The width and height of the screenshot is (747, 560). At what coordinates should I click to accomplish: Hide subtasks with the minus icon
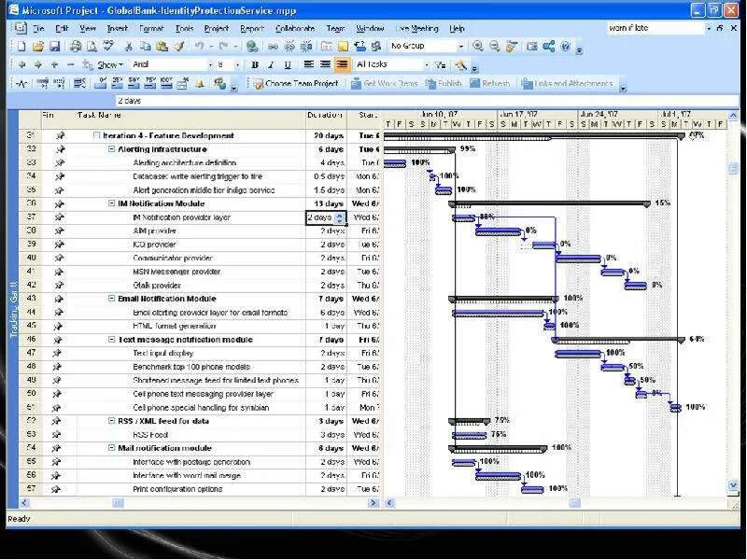coord(71,64)
